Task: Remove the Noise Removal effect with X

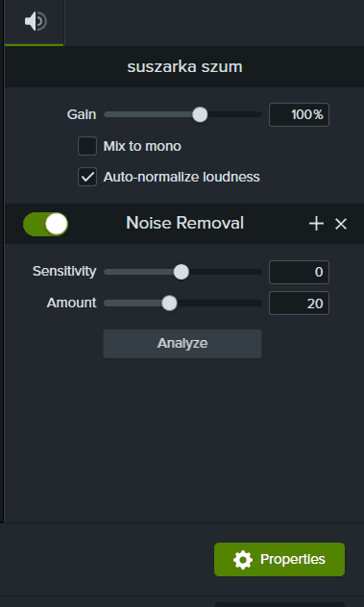Action: [341, 224]
